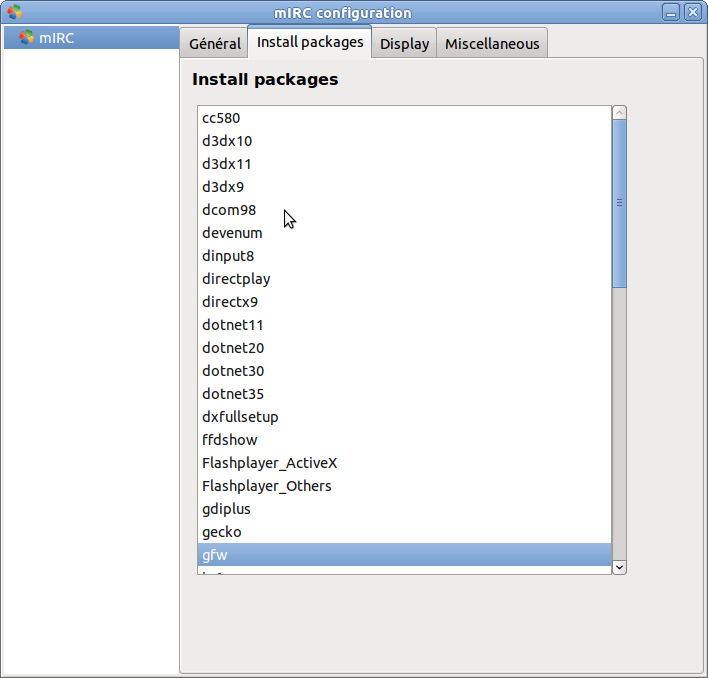Select the devenum package

pyautogui.click(x=404, y=233)
